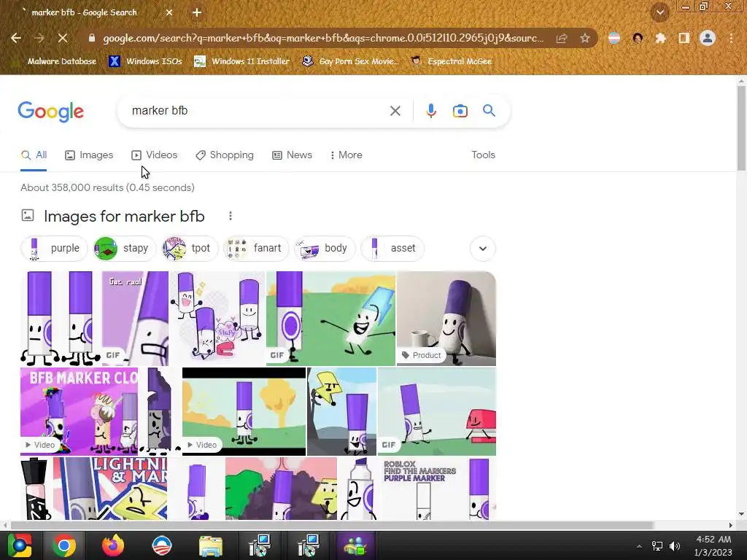The width and height of the screenshot is (747, 560).
Task: Click the horizontal page scrollbar
Action: click(332, 525)
